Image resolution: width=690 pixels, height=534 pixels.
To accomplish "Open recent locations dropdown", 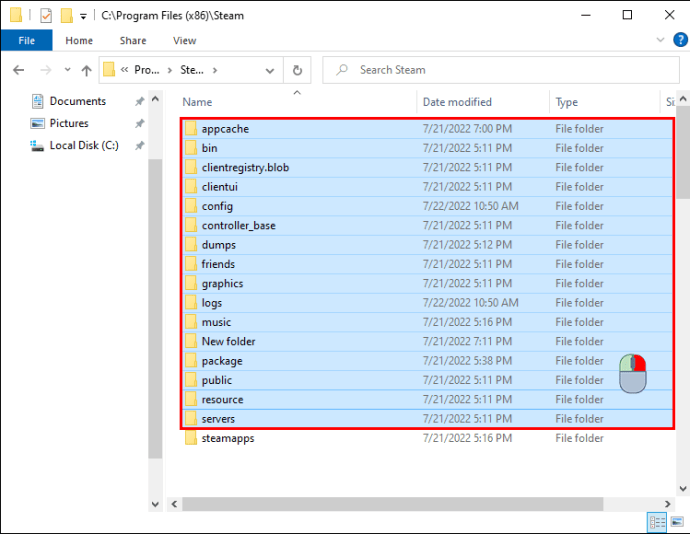I will click(67, 70).
